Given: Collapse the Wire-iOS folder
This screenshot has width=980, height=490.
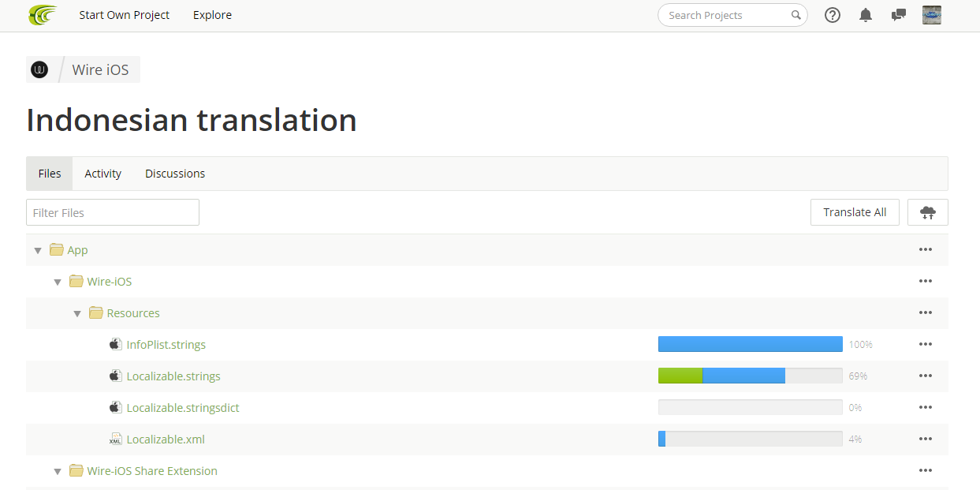Looking at the screenshot, I should coord(58,281).
